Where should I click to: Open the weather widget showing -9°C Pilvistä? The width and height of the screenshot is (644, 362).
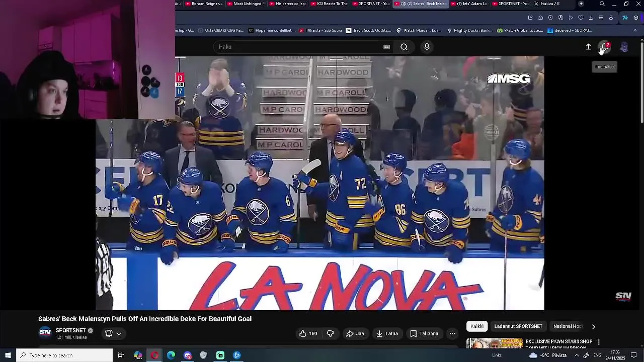pos(548,355)
